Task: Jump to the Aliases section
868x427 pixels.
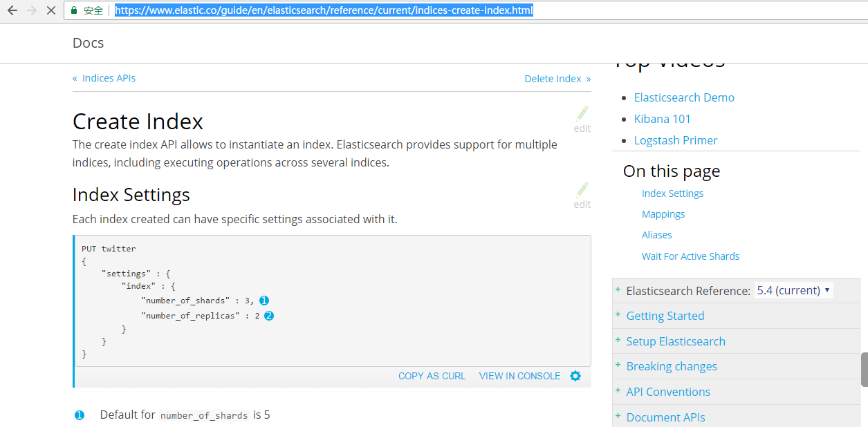Action: (657, 235)
